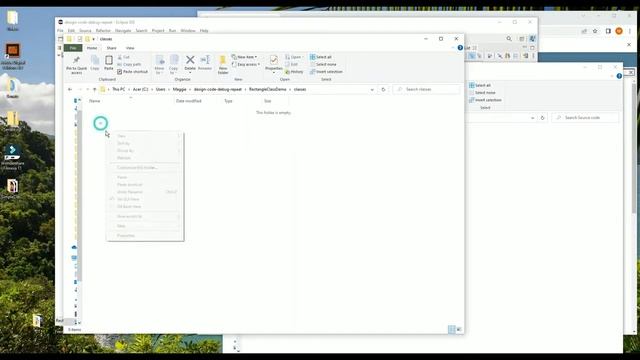Open Eclipse Window menu

188,31
